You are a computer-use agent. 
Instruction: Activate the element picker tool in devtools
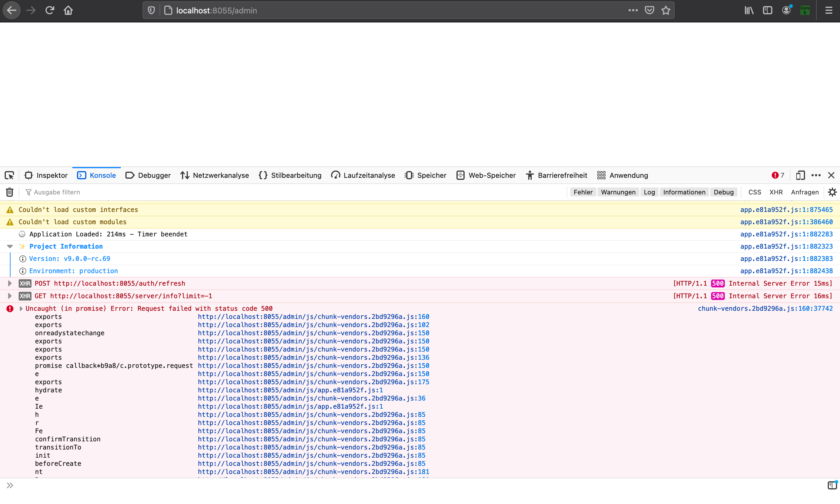10,175
